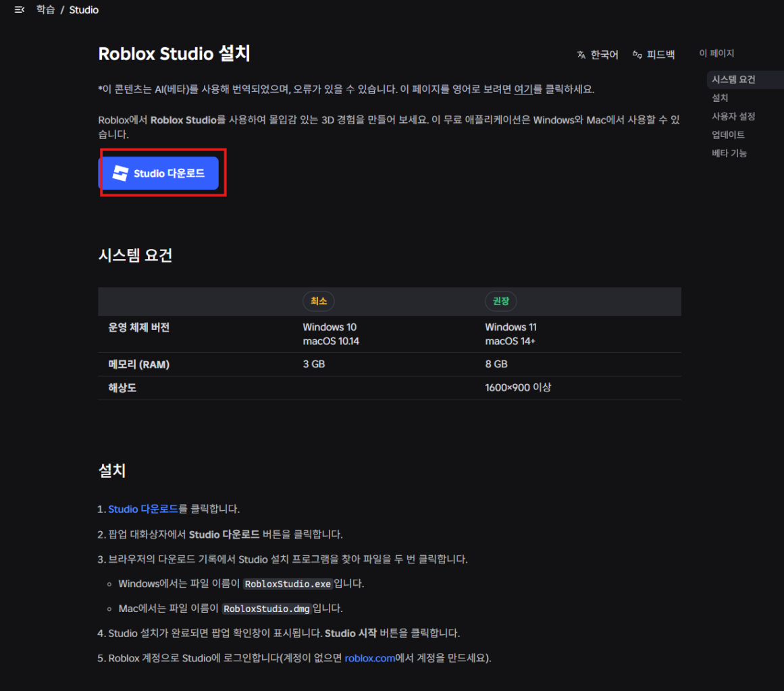Image resolution: width=784 pixels, height=691 pixels.
Task: Click the 해상도 row label
Action: pos(122,388)
